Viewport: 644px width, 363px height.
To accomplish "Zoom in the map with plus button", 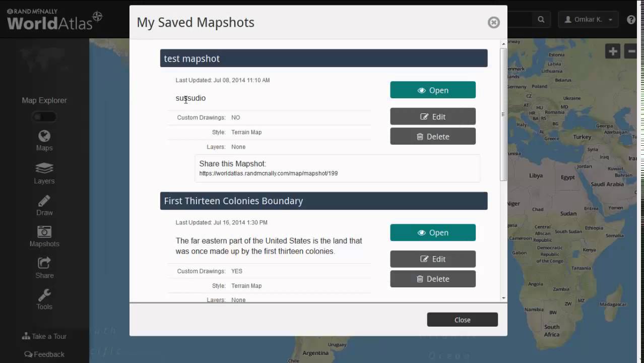I will pos(613,51).
